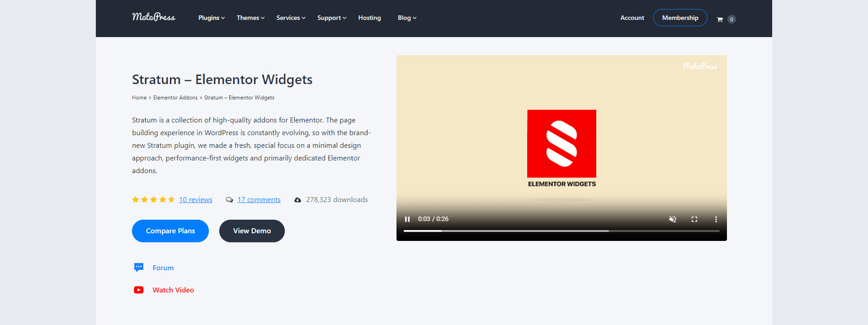Go to Elementor Addons breadcrumb
868x325 pixels.
(x=175, y=98)
